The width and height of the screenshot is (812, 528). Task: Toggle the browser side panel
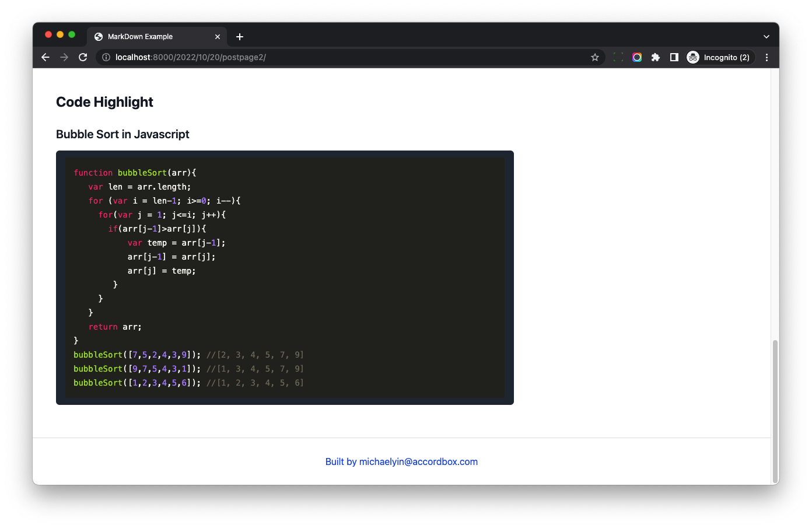(x=674, y=57)
